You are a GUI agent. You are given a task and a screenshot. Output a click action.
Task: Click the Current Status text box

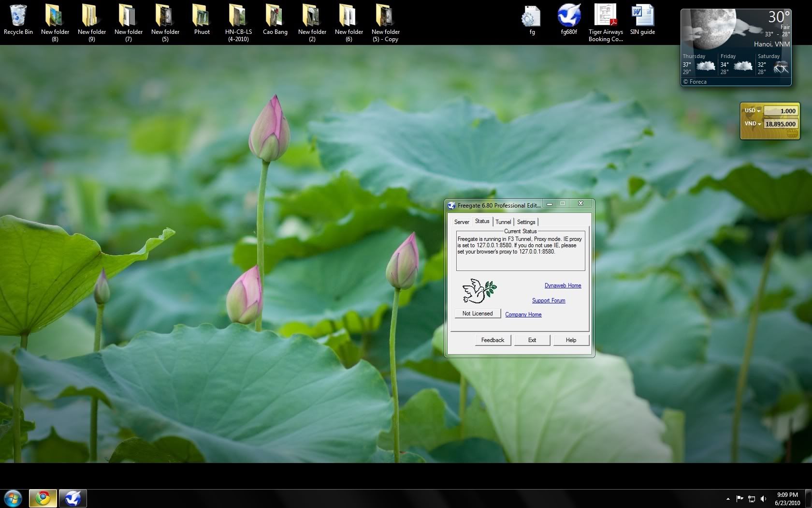tap(521, 252)
